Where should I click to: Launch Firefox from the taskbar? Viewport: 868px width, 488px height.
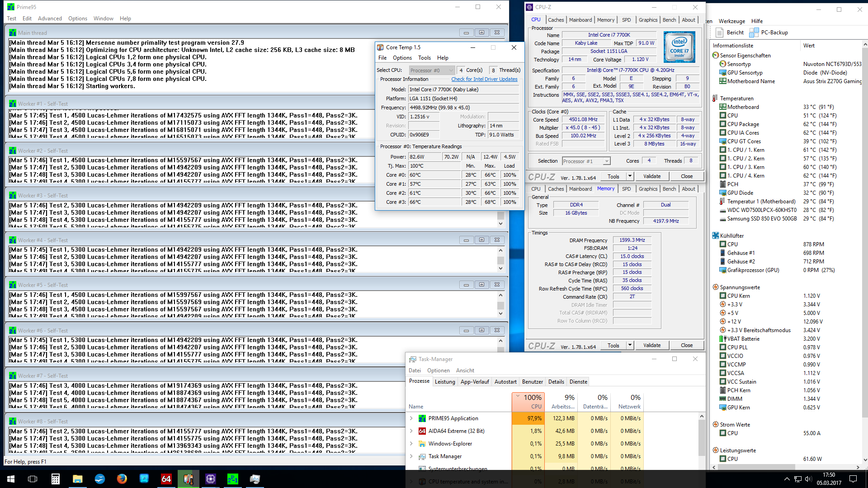pyautogui.click(x=122, y=479)
